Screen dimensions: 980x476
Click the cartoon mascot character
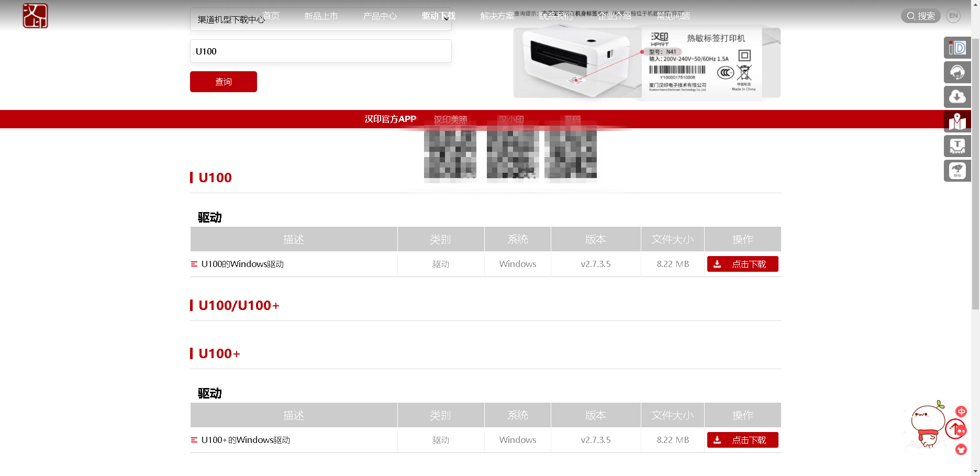(927, 425)
